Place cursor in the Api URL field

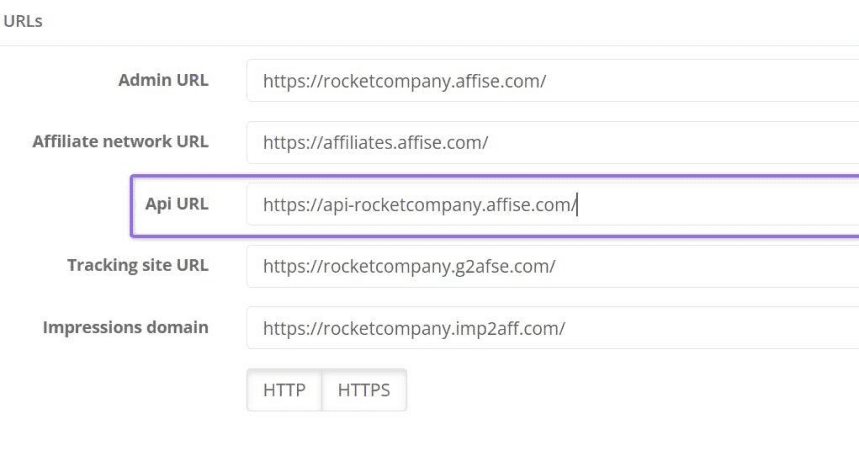click(x=553, y=204)
